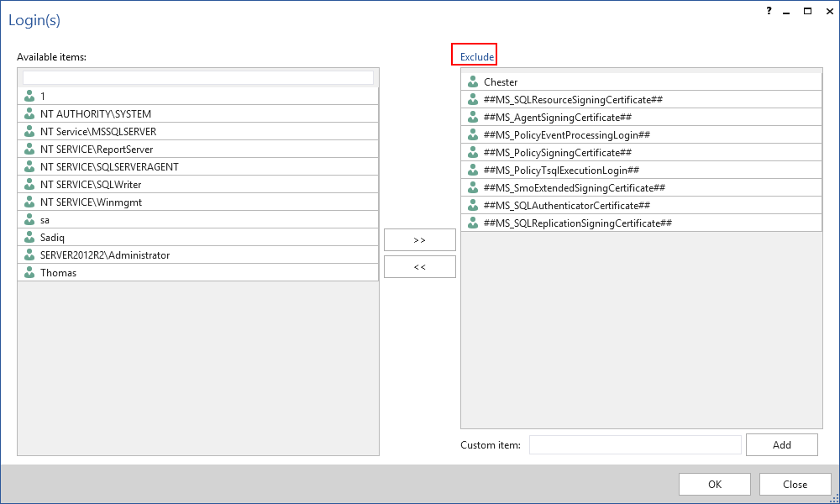The image size is (840, 504).
Task: Click the user icon next to SERVER2012R2\Administrator
Action: [29, 255]
